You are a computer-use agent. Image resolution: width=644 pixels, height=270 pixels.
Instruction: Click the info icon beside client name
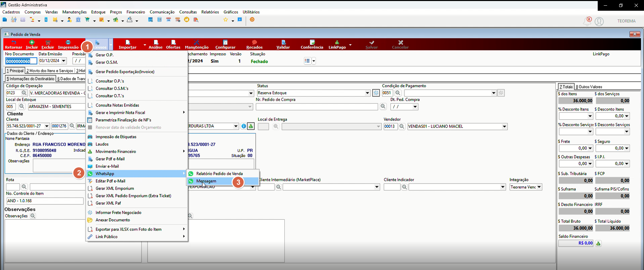tap(244, 126)
